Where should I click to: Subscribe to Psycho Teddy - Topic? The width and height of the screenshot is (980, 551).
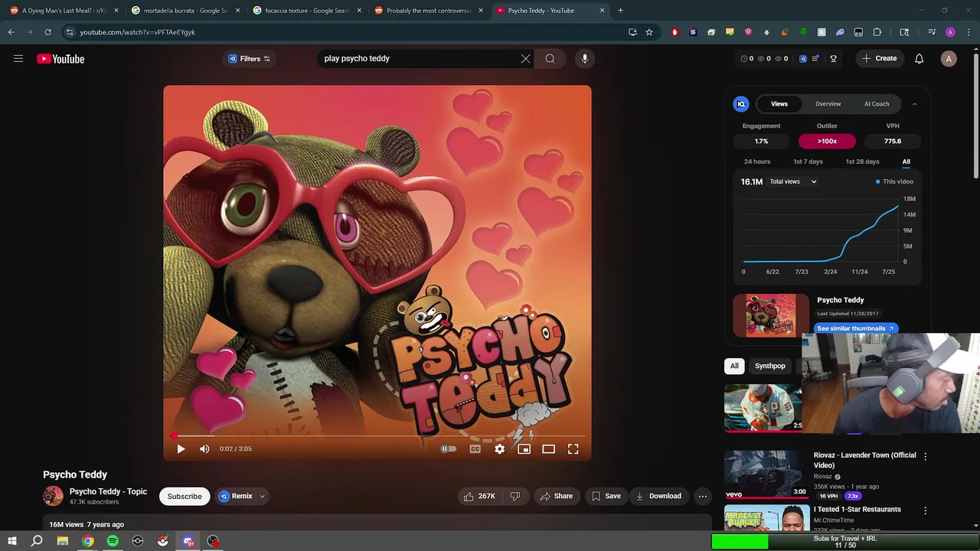click(185, 496)
